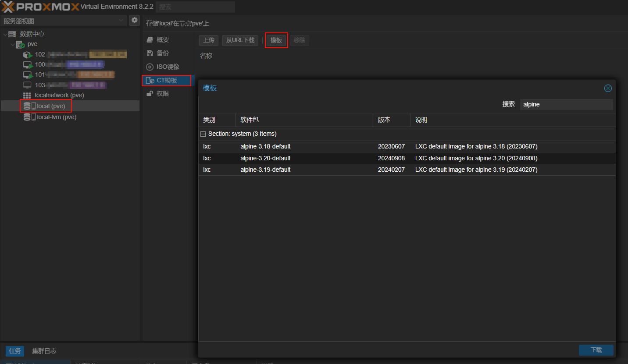Screen dimensions: 628x364
Task: Click the 从URL下载 button
Action: click(240, 40)
